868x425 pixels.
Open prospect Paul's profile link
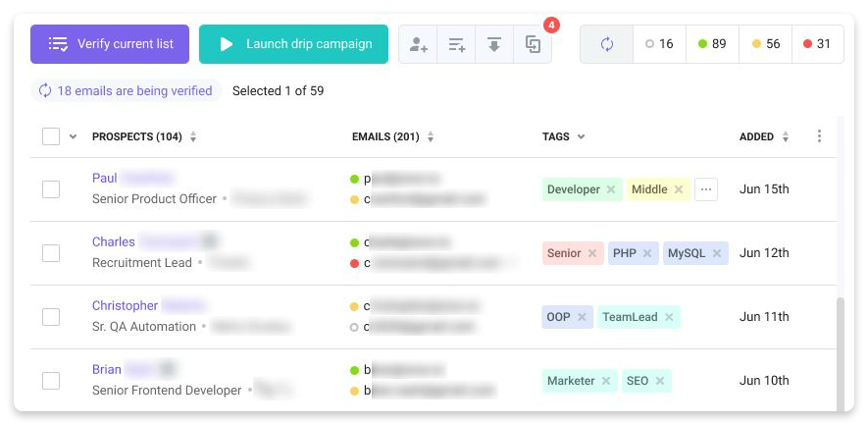[105, 179]
